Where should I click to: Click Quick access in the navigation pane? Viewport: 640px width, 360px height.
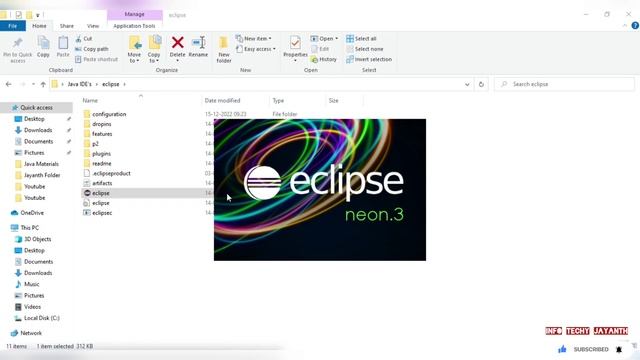(36, 107)
